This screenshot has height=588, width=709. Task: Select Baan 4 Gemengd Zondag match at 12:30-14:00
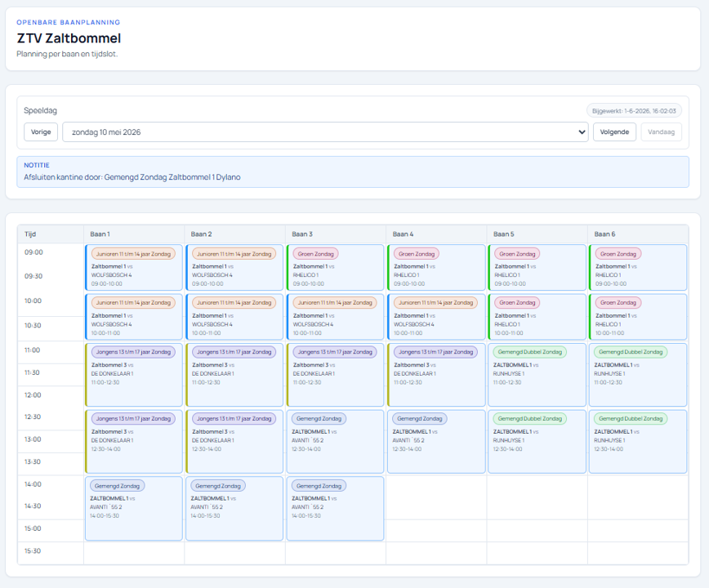click(x=436, y=442)
